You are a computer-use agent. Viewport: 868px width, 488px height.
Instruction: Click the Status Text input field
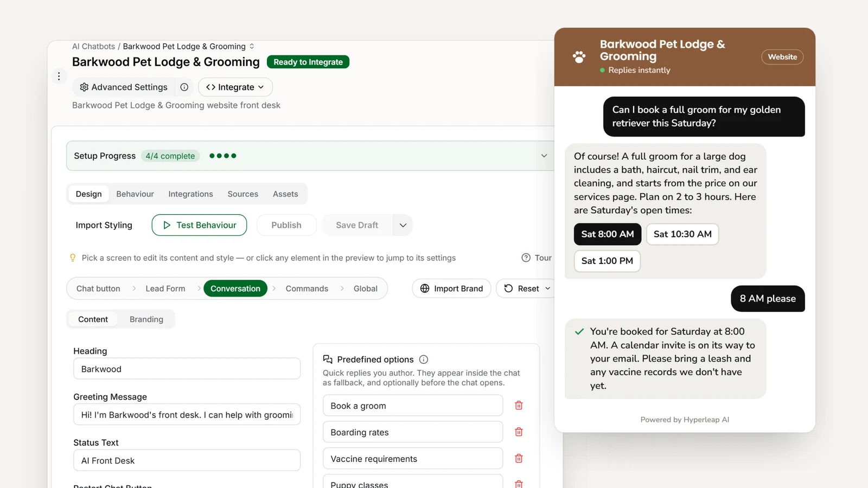click(x=187, y=460)
